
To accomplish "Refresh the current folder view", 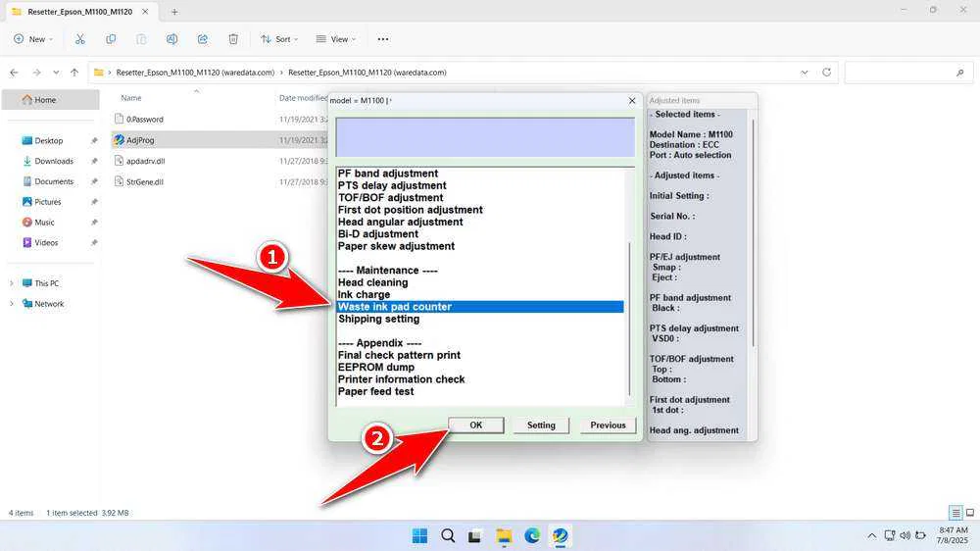I will (826, 73).
